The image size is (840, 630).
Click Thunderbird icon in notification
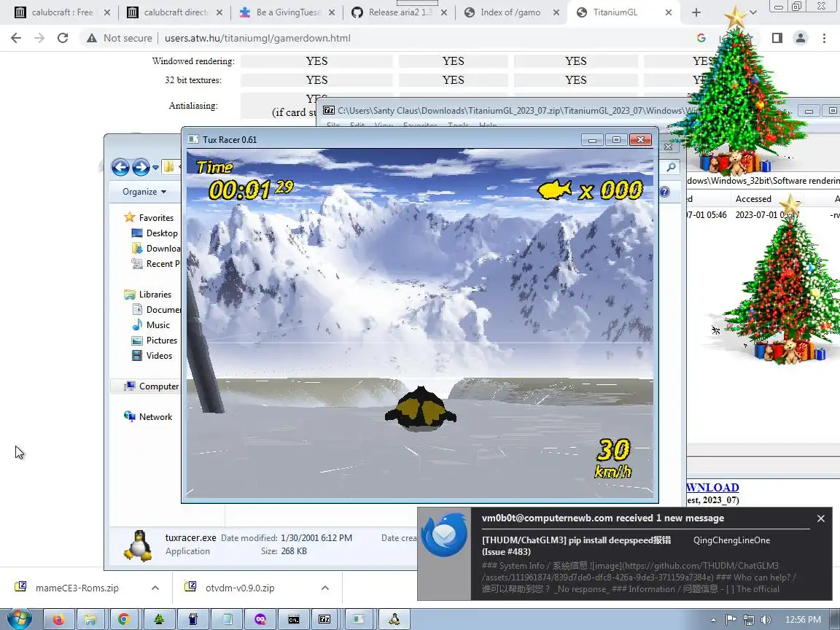tap(444, 535)
